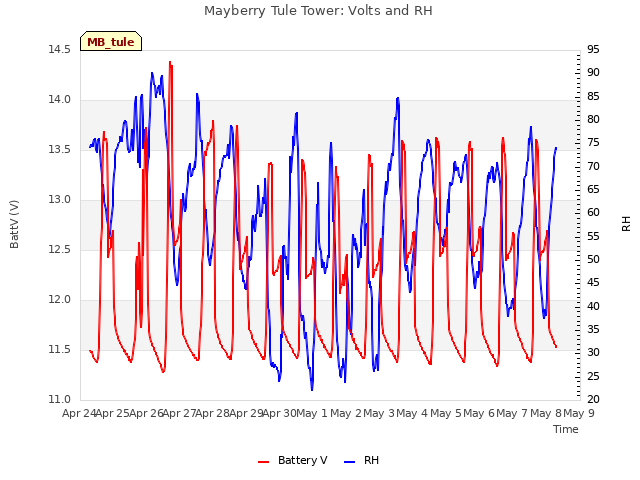Click the 11.5 tick on BattV axis

point(59,350)
